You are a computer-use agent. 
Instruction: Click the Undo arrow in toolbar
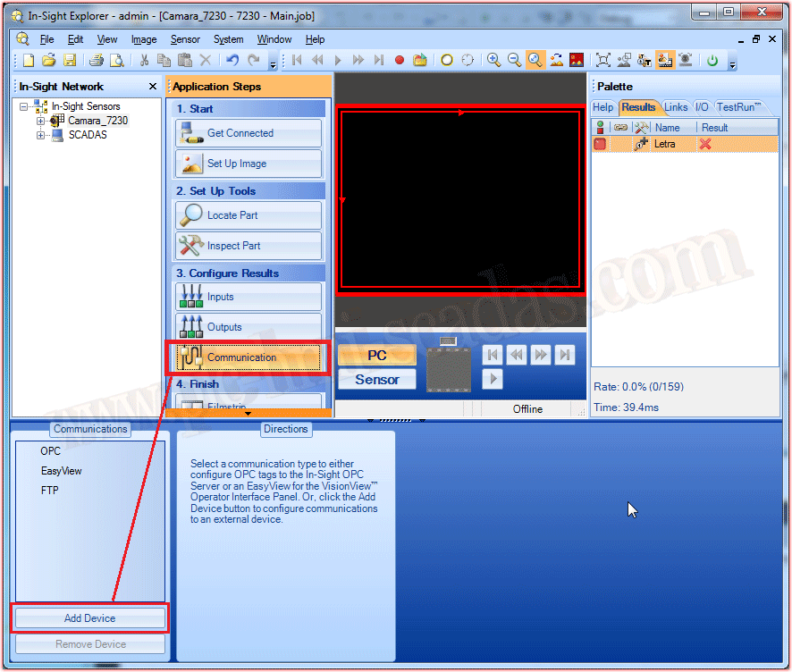(x=232, y=61)
